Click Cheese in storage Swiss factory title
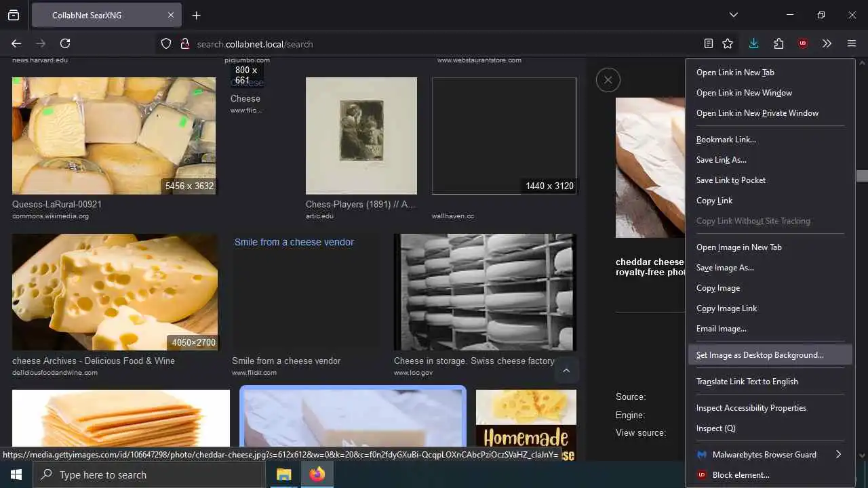The image size is (868, 488). pyautogui.click(x=474, y=361)
